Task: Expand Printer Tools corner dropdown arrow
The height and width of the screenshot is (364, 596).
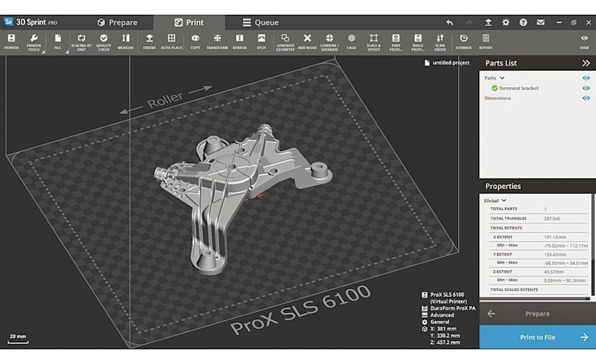Action: [43, 51]
